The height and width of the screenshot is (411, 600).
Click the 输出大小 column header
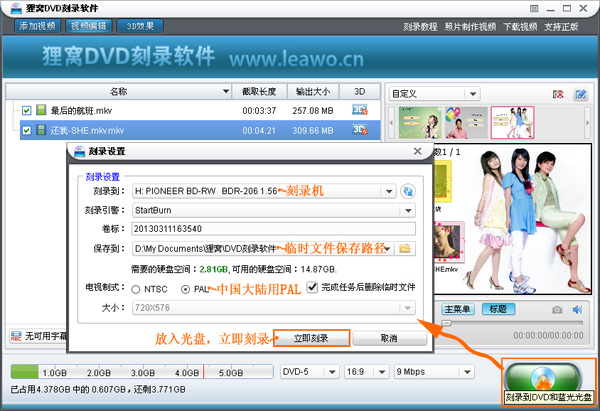313,91
